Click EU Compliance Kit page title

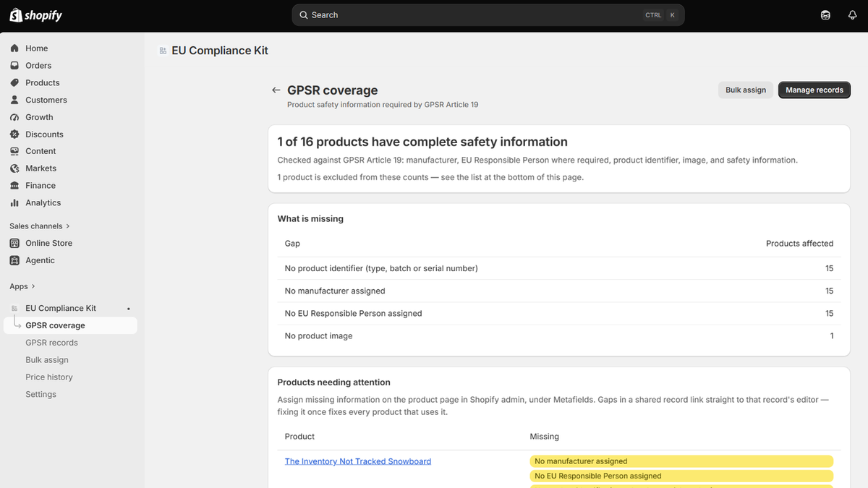[x=220, y=51]
